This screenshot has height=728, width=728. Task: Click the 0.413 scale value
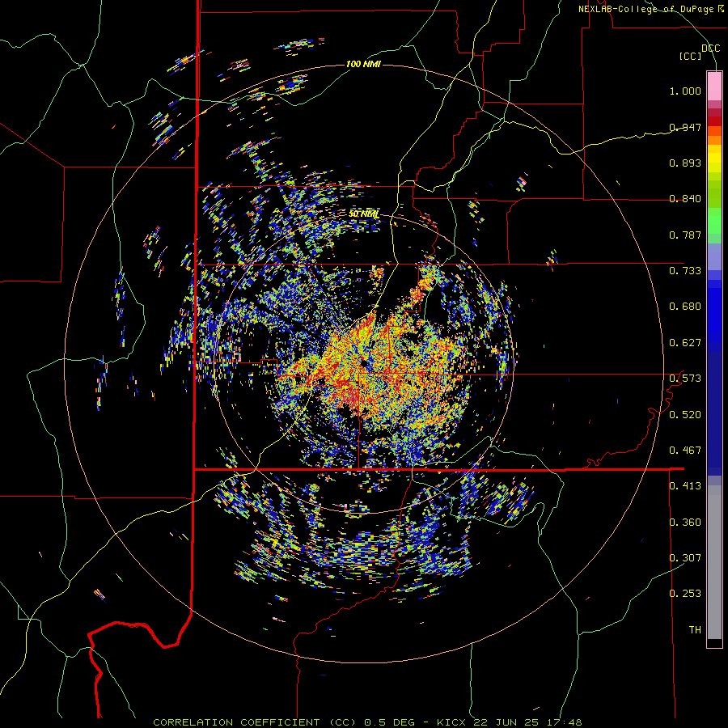click(x=685, y=486)
